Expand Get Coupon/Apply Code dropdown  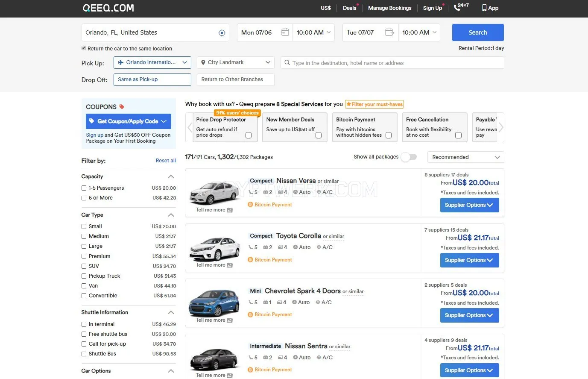point(129,121)
